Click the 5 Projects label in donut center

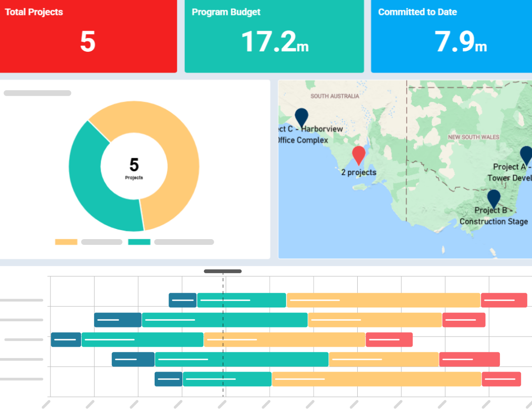(x=133, y=169)
